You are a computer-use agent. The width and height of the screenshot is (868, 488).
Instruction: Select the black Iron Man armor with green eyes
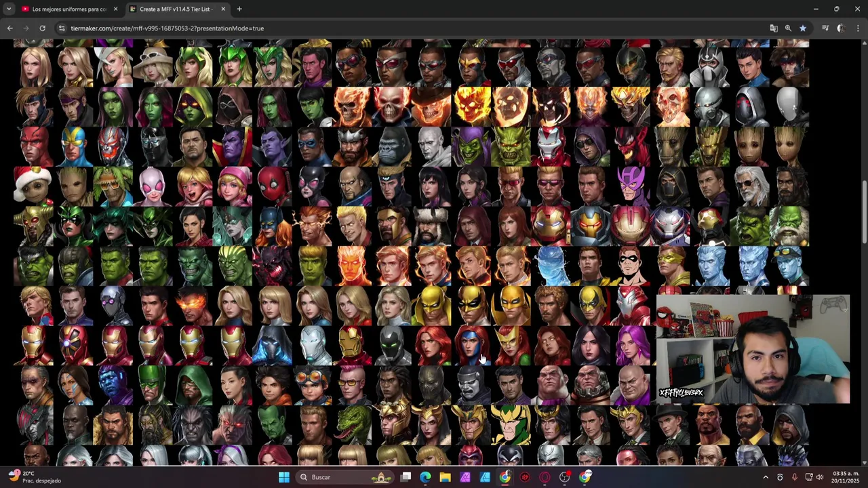[x=391, y=345]
